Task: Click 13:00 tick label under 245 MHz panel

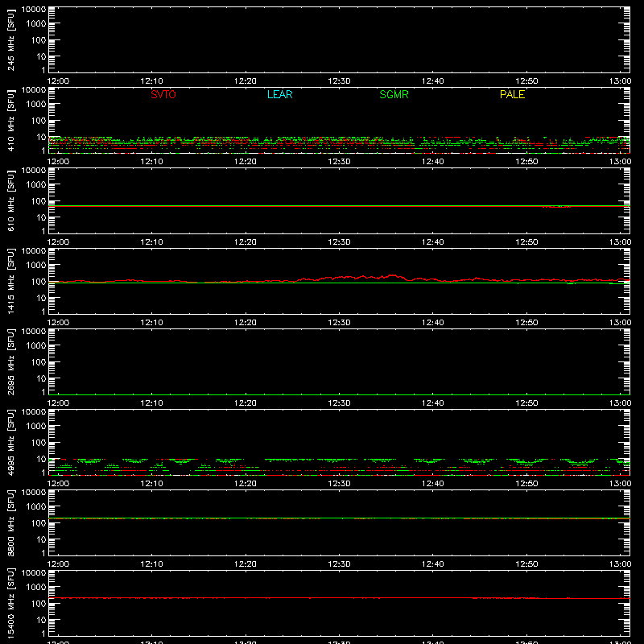Action: [620, 81]
